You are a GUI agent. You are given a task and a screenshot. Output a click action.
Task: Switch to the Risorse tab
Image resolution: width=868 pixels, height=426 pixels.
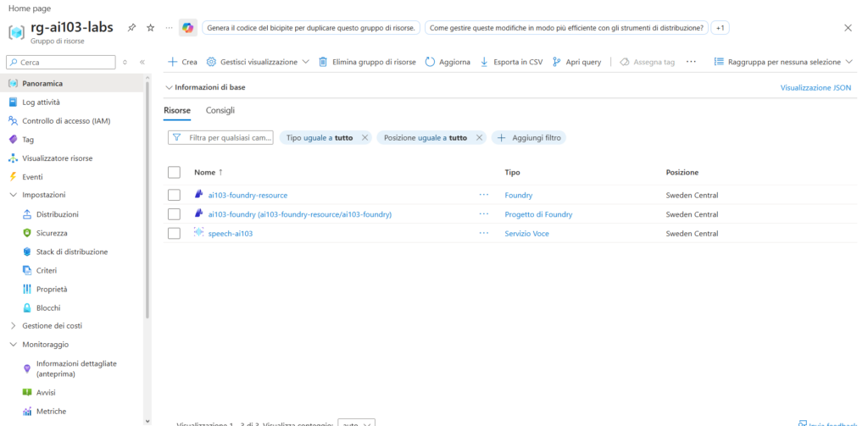(177, 110)
